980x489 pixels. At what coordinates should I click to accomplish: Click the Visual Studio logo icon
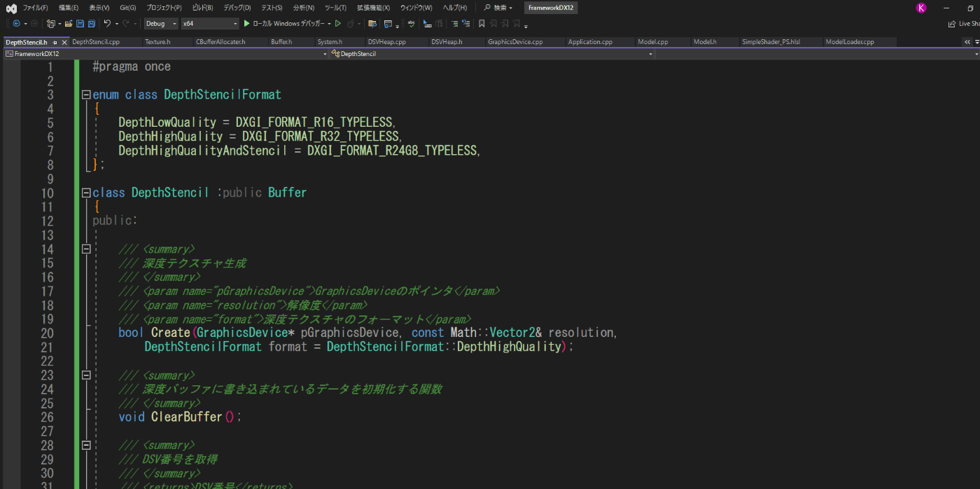click(11, 8)
